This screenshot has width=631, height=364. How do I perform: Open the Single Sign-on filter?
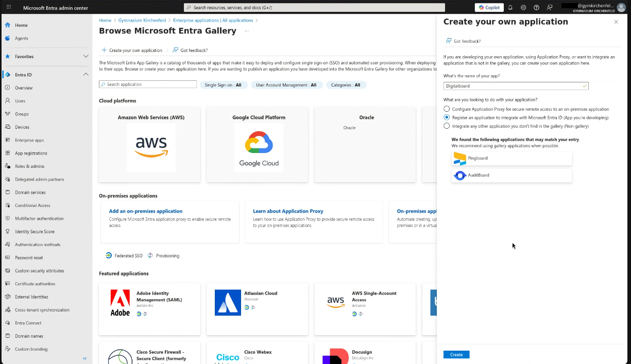click(x=224, y=84)
